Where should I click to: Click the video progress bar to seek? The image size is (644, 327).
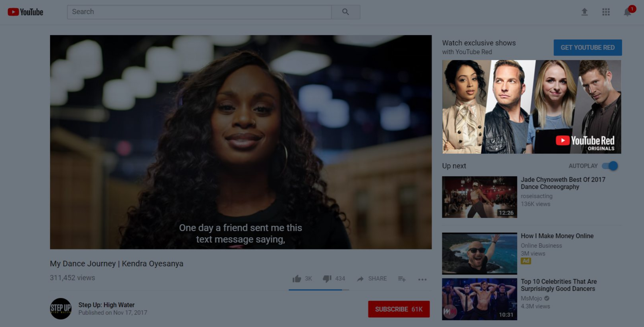click(x=319, y=290)
